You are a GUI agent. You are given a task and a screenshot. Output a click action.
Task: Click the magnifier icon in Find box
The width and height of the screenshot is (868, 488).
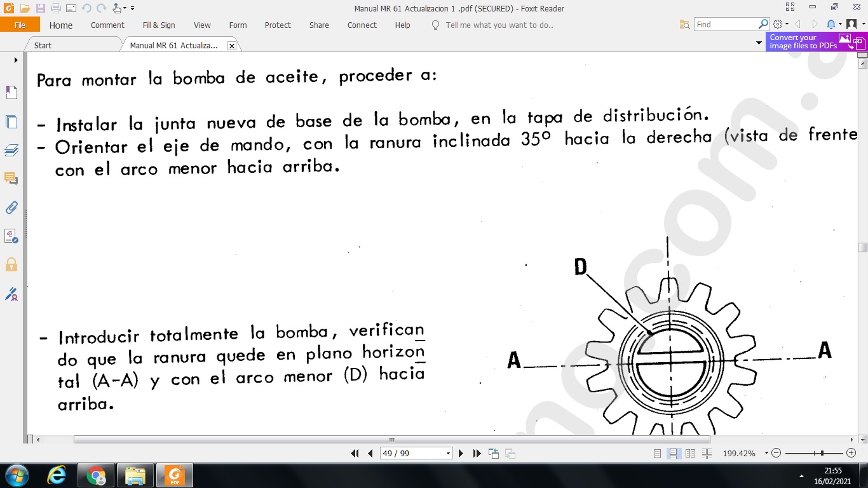(x=764, y=24)
